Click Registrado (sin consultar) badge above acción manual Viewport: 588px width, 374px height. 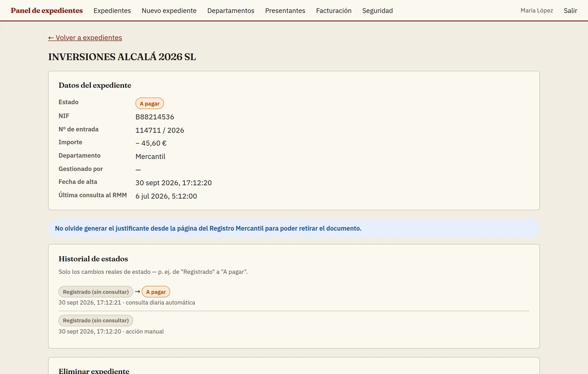[96, 320]
